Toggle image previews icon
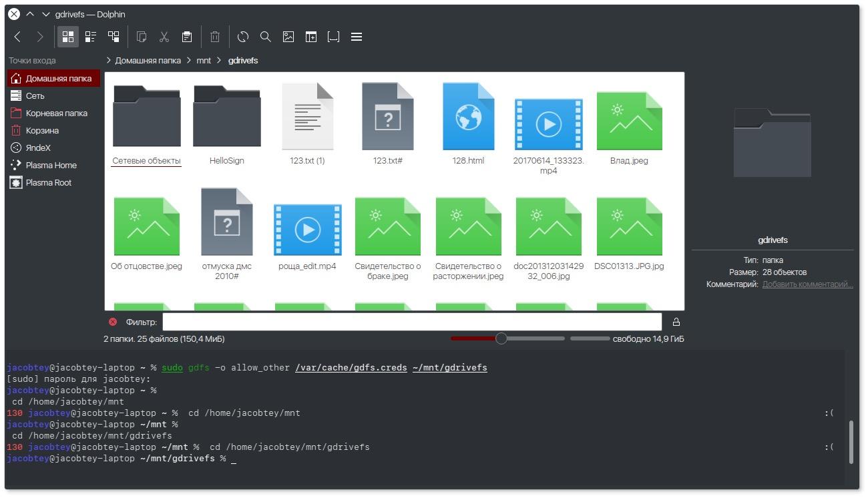 (x=288, y=37)
